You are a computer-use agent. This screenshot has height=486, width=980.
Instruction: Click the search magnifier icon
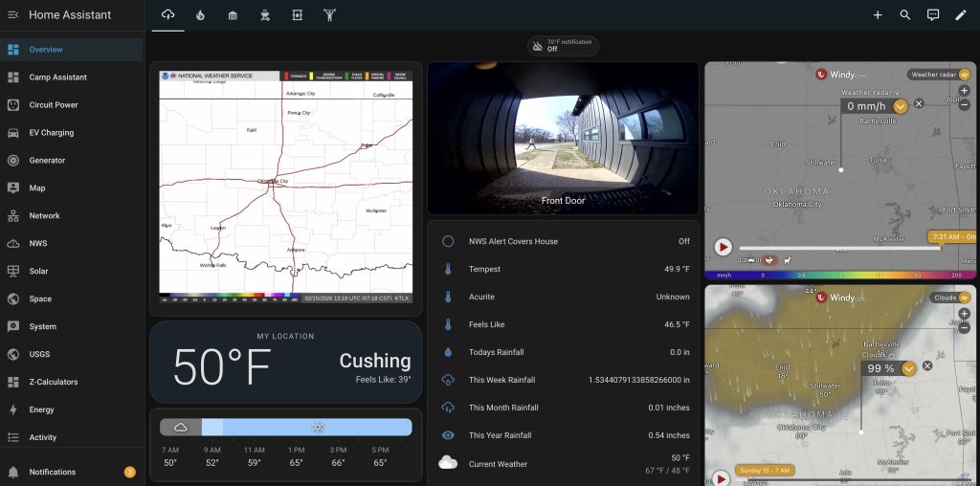[x=905, y=15]
